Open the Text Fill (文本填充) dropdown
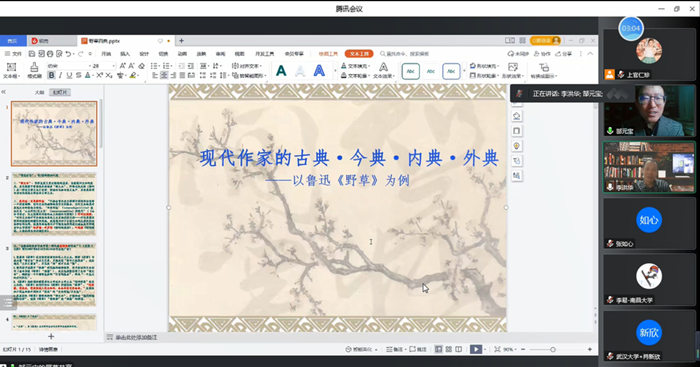The image size is (700, 367). point(356,66)
